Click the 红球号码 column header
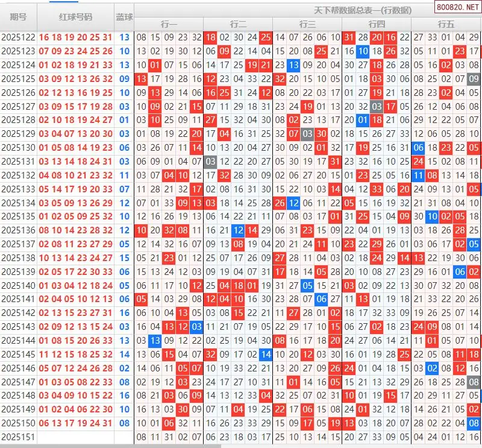Viewport: 482px width, 448px height. [75, 17]
